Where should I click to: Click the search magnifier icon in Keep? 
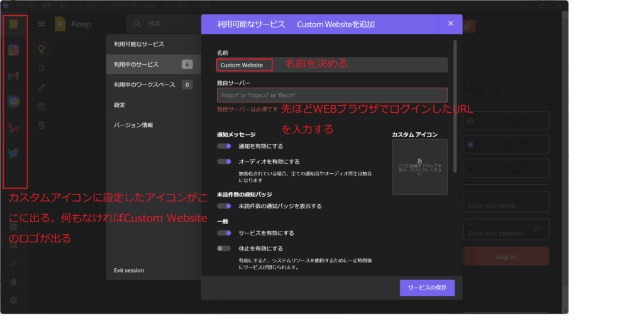pos(137,24)
